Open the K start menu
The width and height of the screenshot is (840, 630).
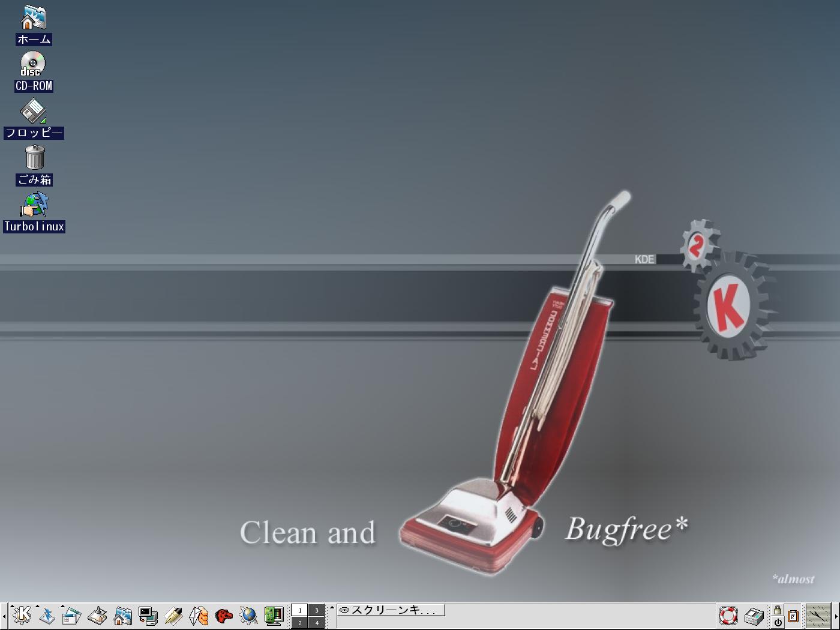pyautogui.click(x=22, y=616)
